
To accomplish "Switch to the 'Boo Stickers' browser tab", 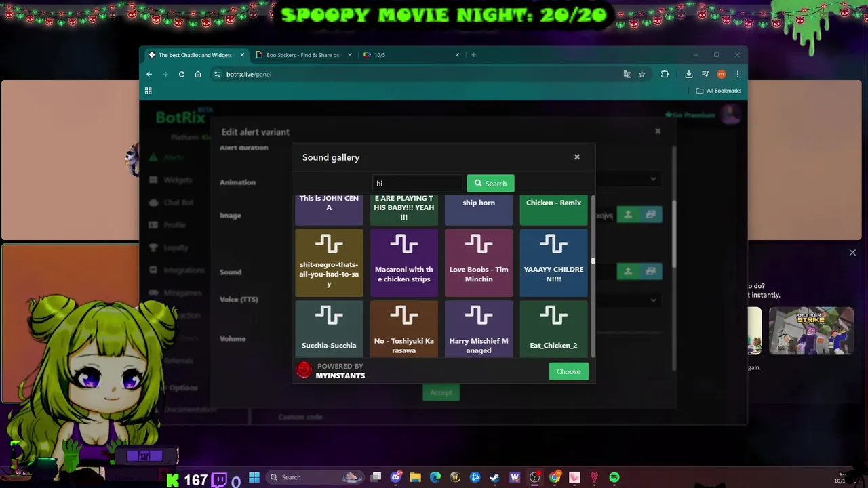I will (303, 55).
